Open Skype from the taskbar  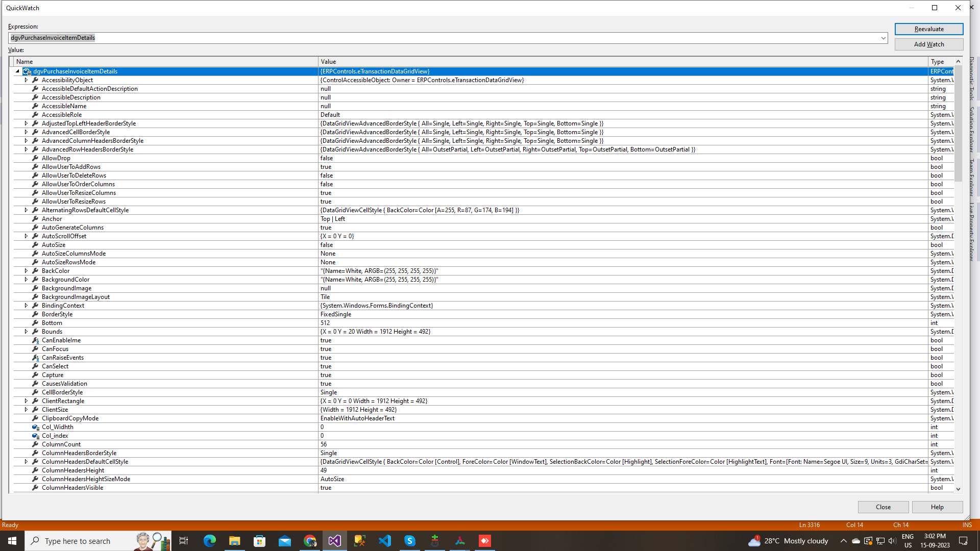[x=410, y=541]
